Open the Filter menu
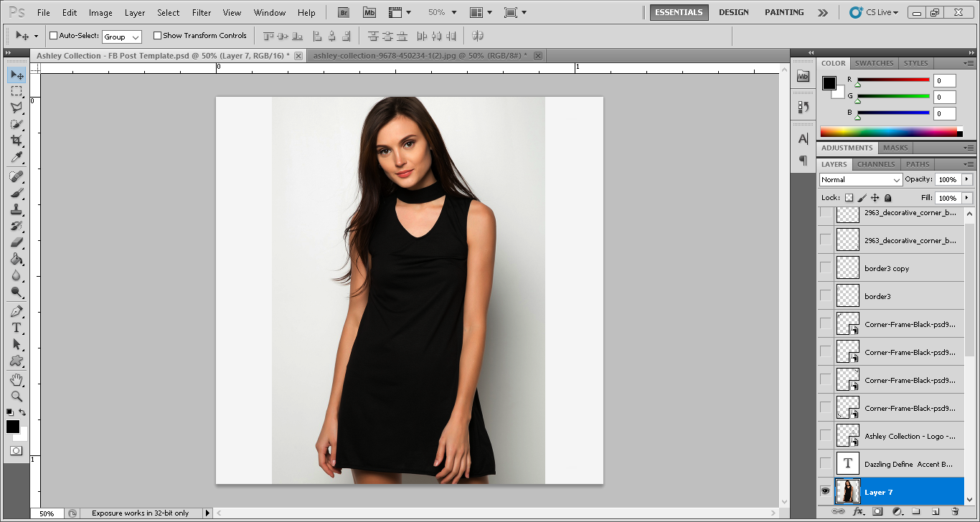 pyautogui.click(x=202, y=12)
